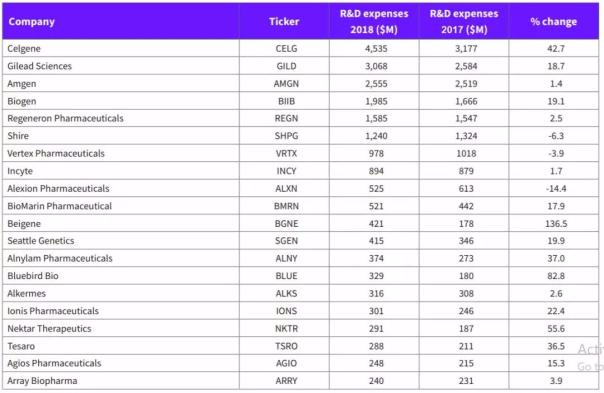
Task: Select Amgen's 2018 value 2,555
Action: 376,84
